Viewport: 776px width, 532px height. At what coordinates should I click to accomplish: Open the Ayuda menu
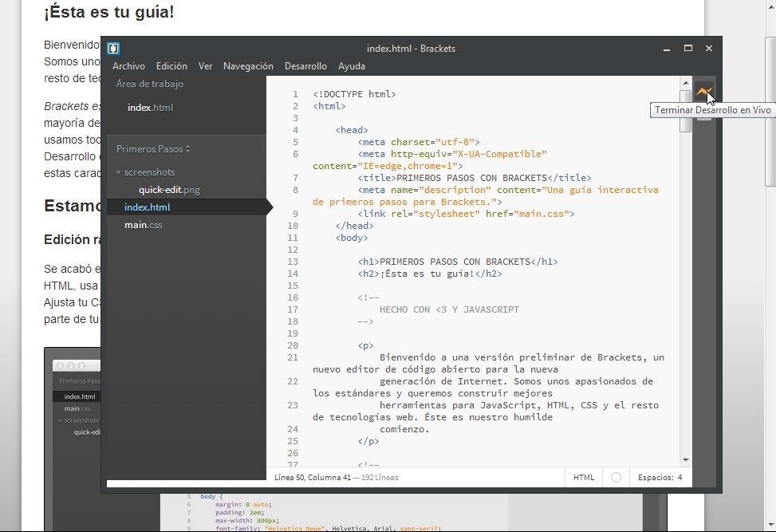pyautogui.click(x=352, y=66)
